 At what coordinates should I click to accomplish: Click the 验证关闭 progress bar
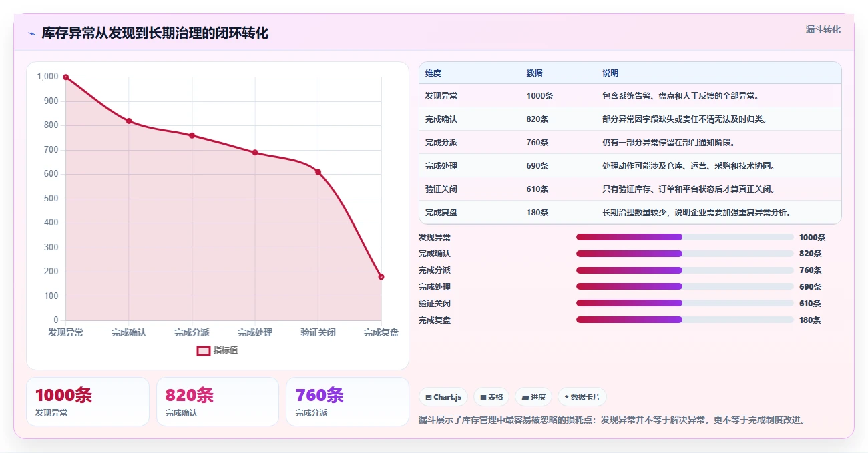(685, 303)
